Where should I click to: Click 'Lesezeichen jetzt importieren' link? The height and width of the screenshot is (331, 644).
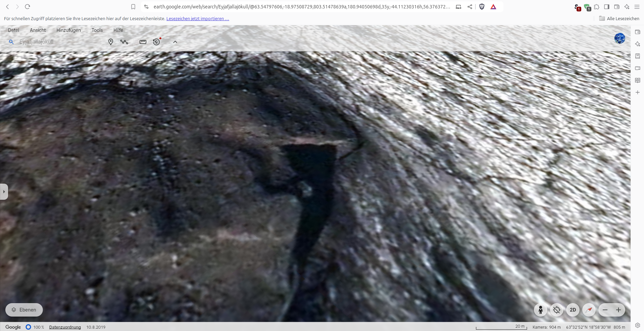point(198,19)
